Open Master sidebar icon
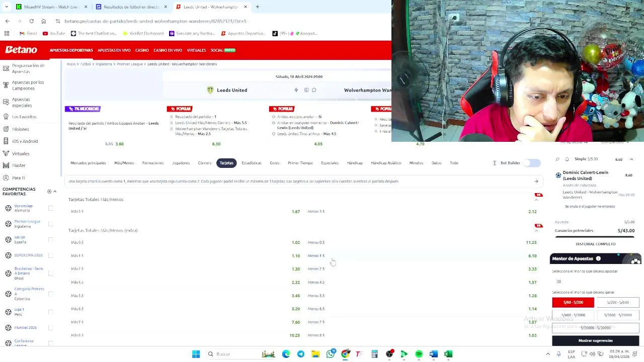Viewport: 644px width, 362px height. (6, 165)
